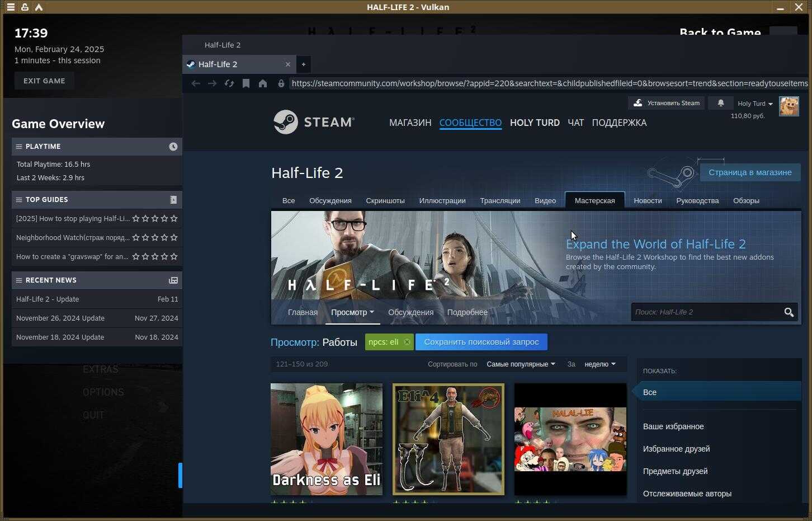Open the workshop Обсуждения sub-tab
The height and width of the screenshot is (521, 812).
[x=410, y=312]
